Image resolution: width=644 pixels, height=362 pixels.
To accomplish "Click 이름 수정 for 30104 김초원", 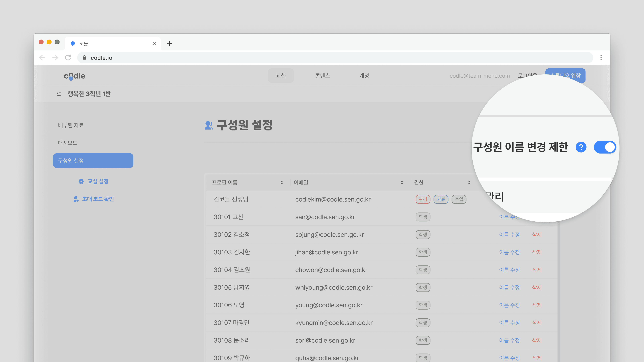I will pyautogui.click(x=509, y=270).
